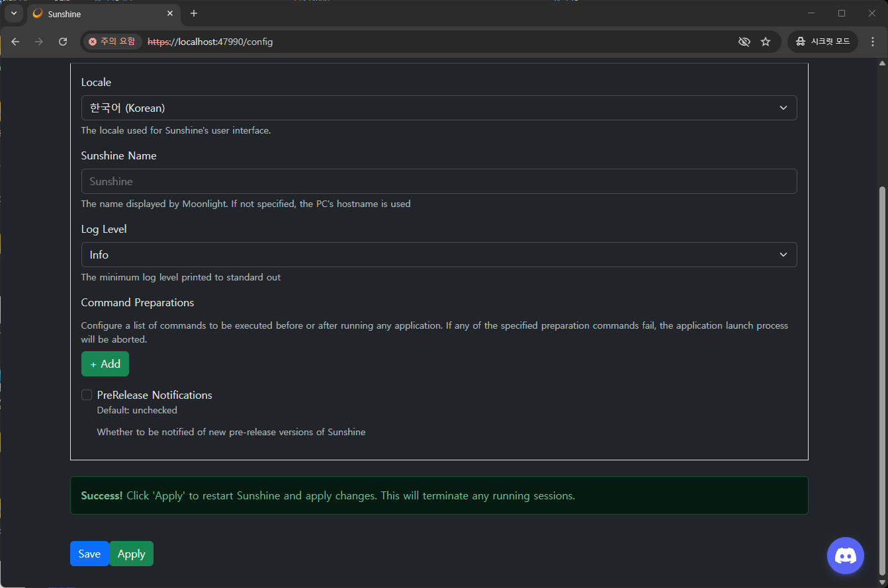The height and width of the screenshot is (588, 888).
Task: Focus the Sunshine Name text field
Action: [x=439, y=181]
